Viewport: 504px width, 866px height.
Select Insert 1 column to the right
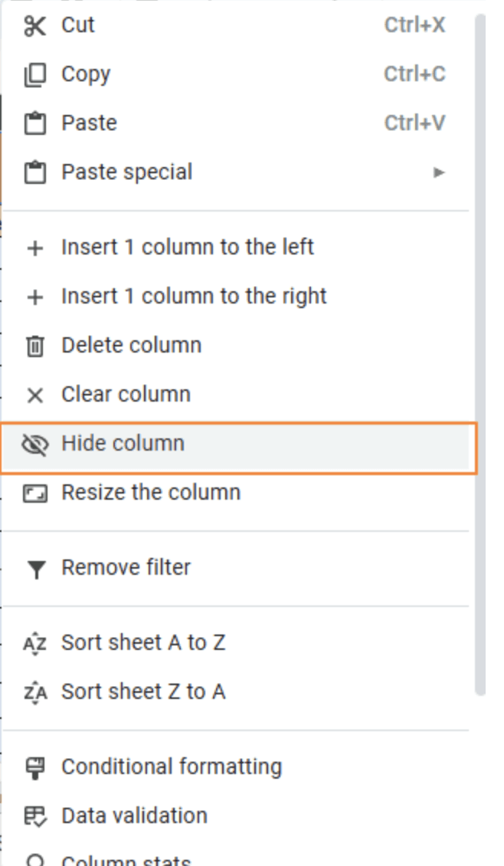(x=194, y=297)
